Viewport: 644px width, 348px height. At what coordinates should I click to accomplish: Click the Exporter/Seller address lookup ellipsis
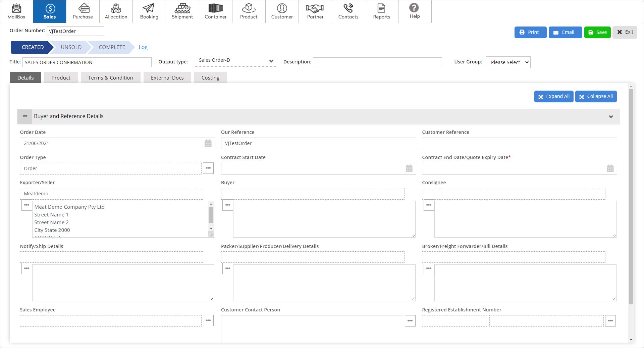(x=26, y=205)
